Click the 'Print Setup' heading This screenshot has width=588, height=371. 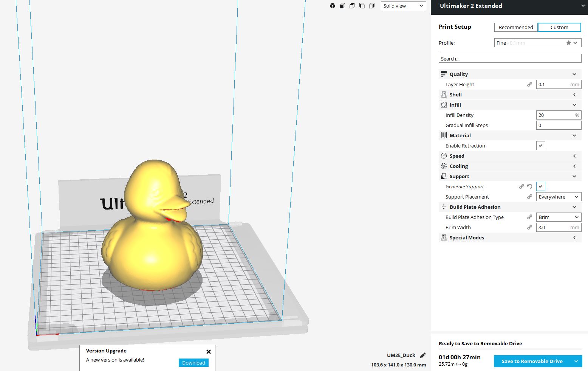tap(455, 26)
